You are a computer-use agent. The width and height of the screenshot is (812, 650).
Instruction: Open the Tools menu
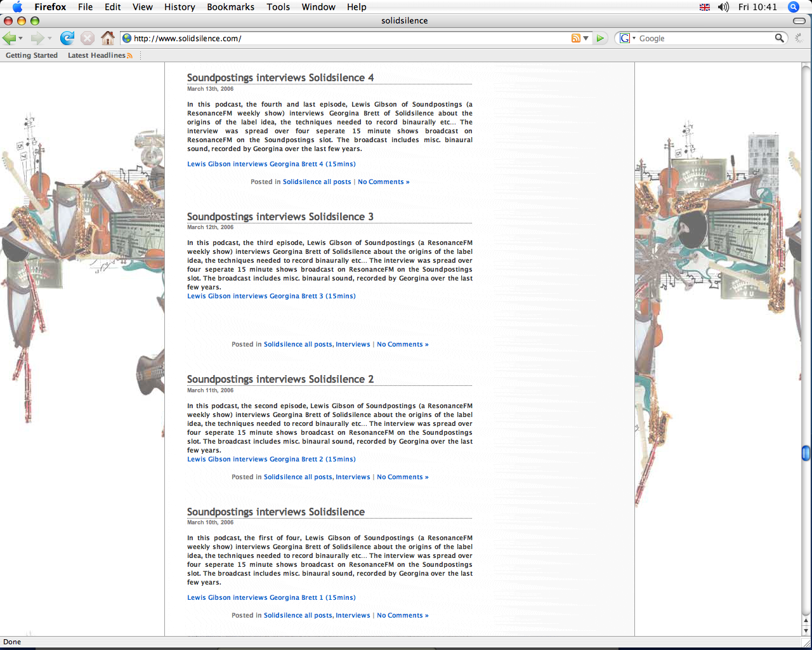(x=278, y=7)
